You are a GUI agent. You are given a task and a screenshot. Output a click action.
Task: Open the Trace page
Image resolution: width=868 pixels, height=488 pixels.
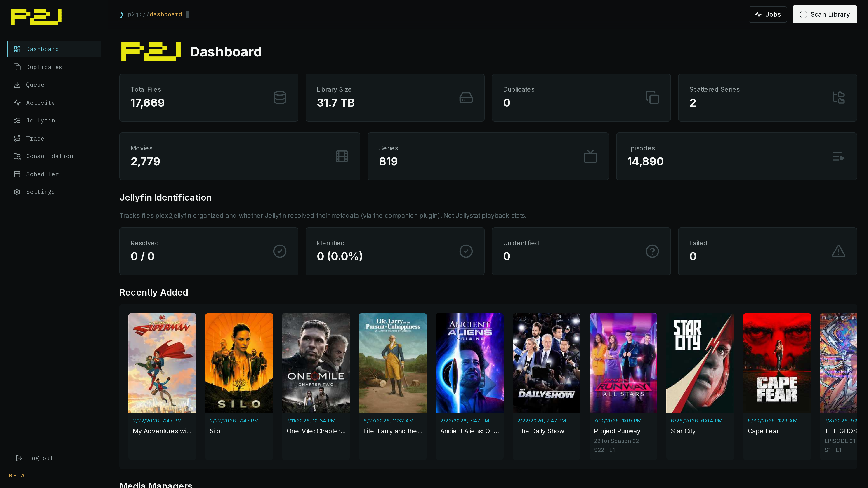coord(54,138)
